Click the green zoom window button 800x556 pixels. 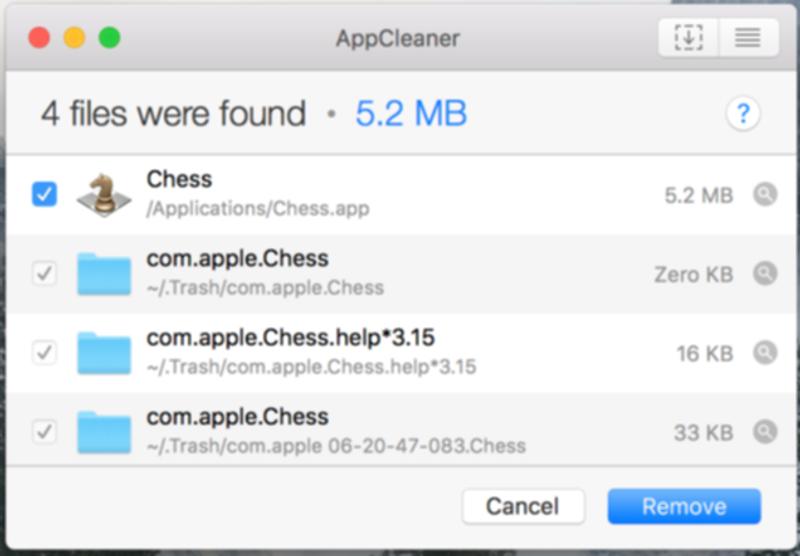click(x=109, y=38)
